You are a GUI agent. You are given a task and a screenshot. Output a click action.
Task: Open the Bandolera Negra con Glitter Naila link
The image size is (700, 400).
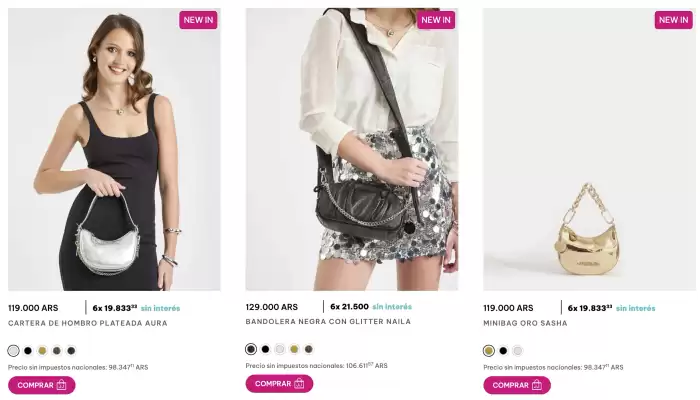(328, 322)
